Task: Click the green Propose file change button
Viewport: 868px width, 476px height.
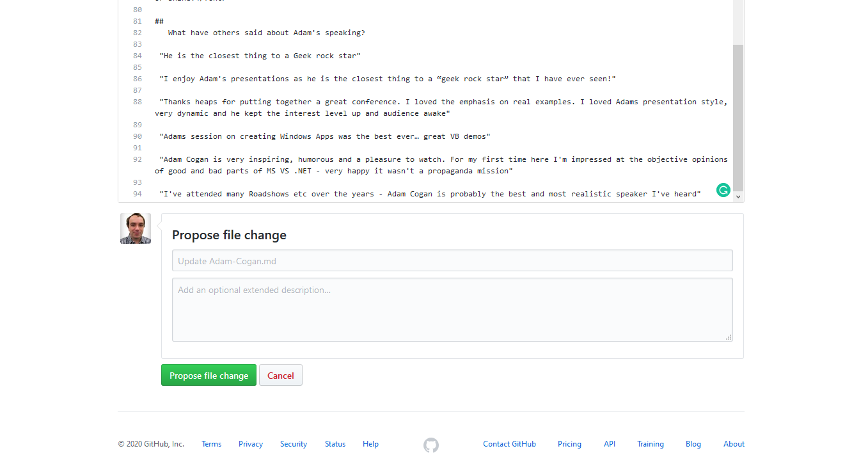Action: click(209, 375)
